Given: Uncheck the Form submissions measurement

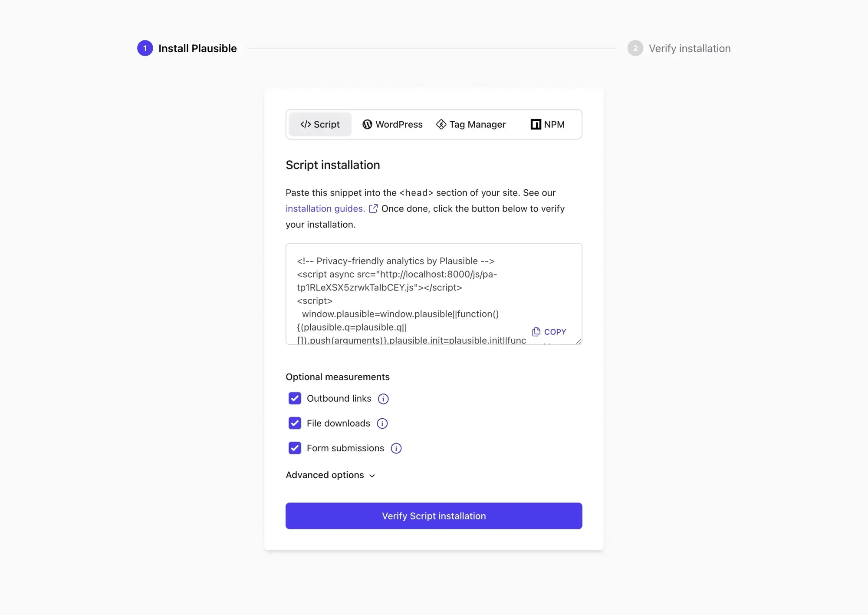Looking at the screenshot, I should pos(295,448).
